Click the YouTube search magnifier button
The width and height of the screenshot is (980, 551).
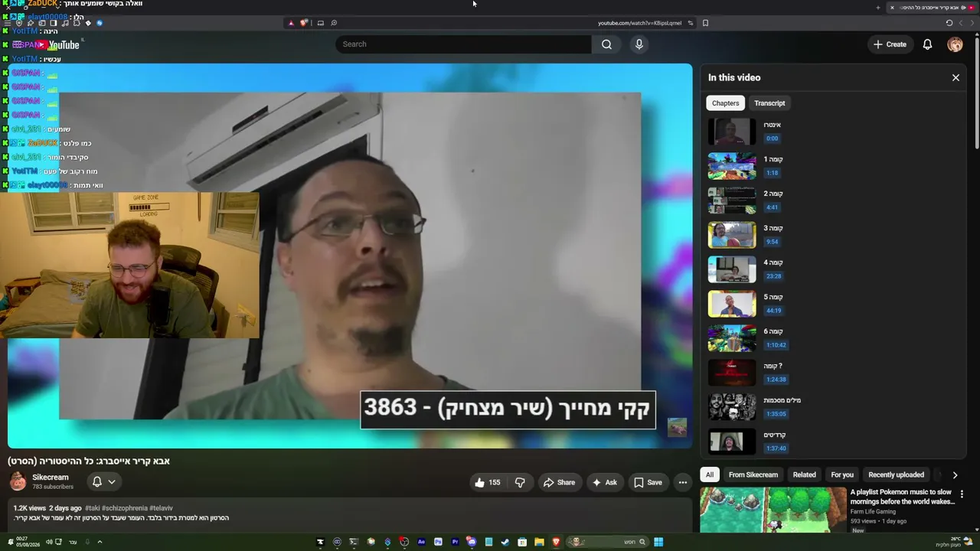pyautogui.click(x=606, y=44)
